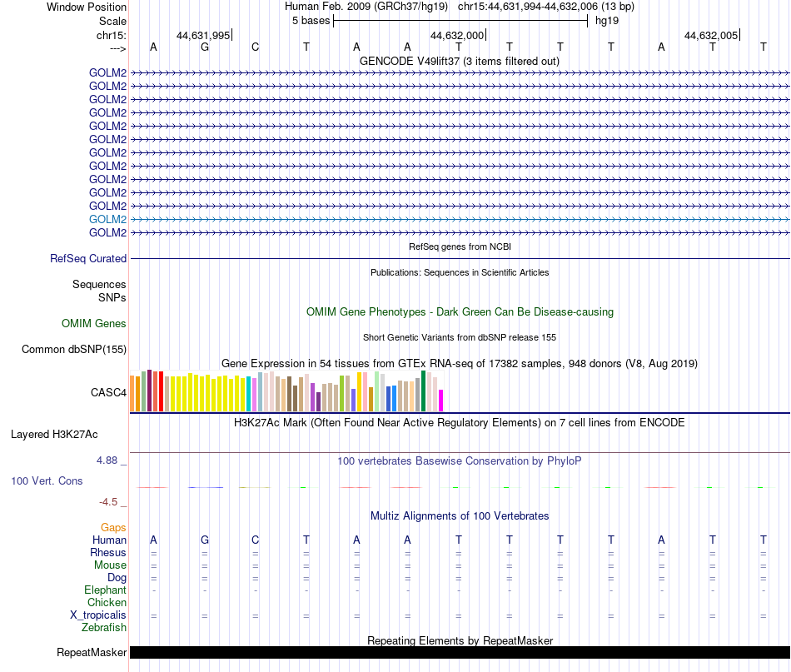Click the 100 Vert. Cons track label
The height and width of the screenshot is (672, 791).
[47, 480]
